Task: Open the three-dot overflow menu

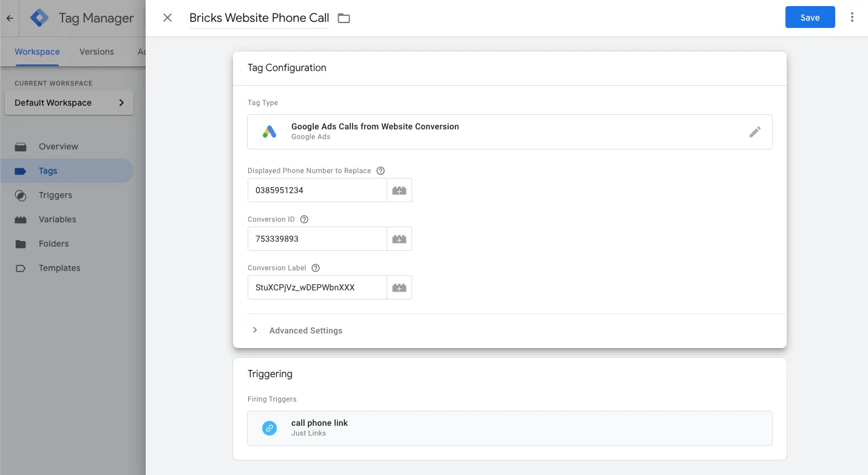Action: tap(852, 17)
